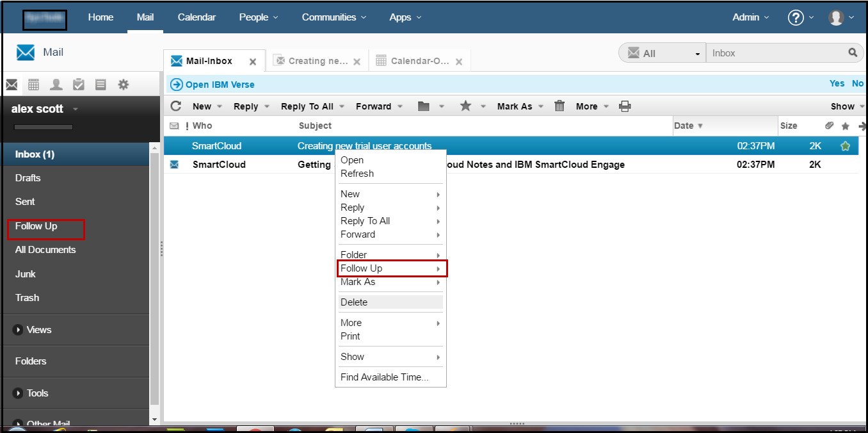The width and height of the screenshot is (868, 433).
Task: Click the Open IBM Verse arrow icon
Action: coord(177,85)
